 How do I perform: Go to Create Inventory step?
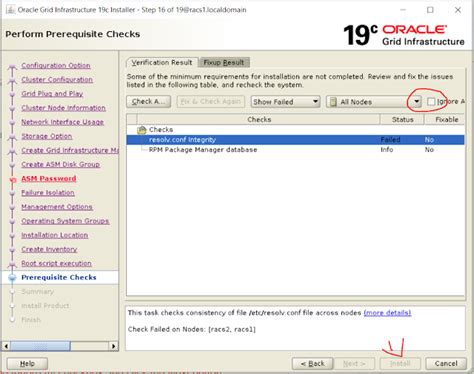[49, 249]
